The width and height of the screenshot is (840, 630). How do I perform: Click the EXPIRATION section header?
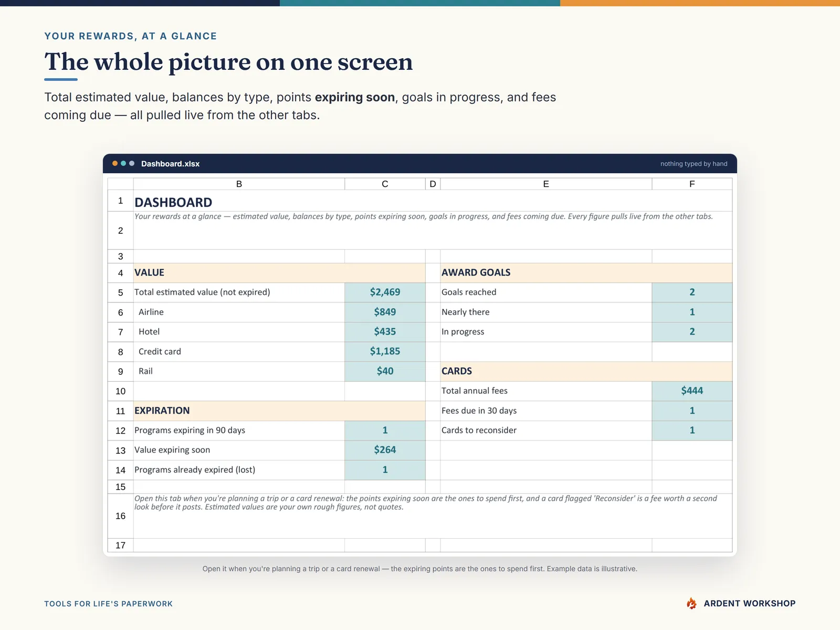(279, 411)
